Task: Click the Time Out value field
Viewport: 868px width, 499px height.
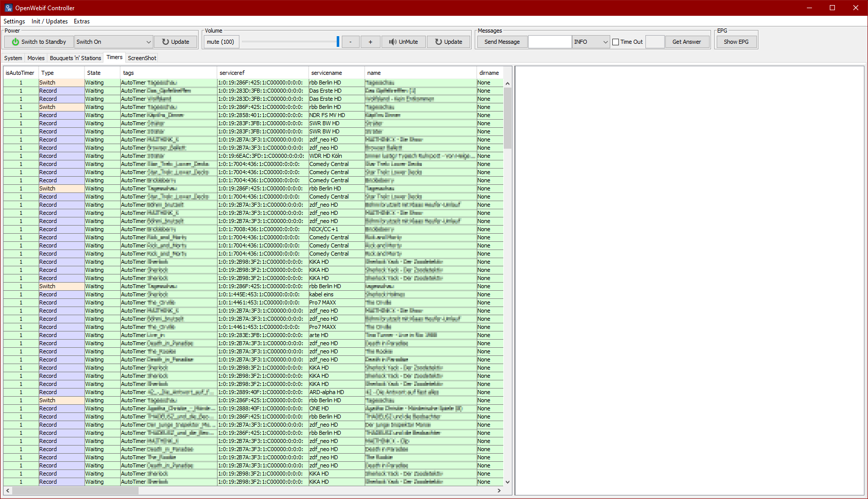Action: pos(655,42)
